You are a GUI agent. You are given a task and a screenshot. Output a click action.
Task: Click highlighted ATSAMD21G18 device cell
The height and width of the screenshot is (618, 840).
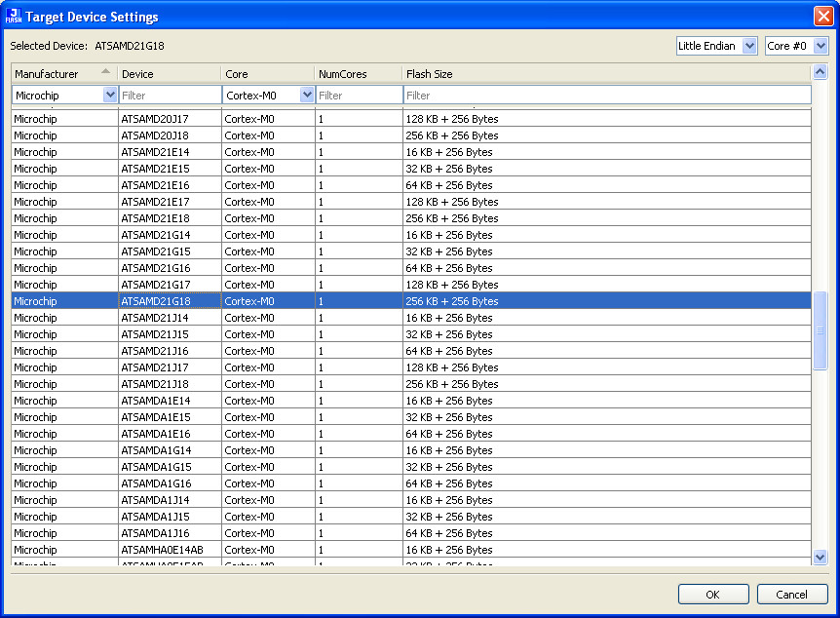(x=170, y=301)
